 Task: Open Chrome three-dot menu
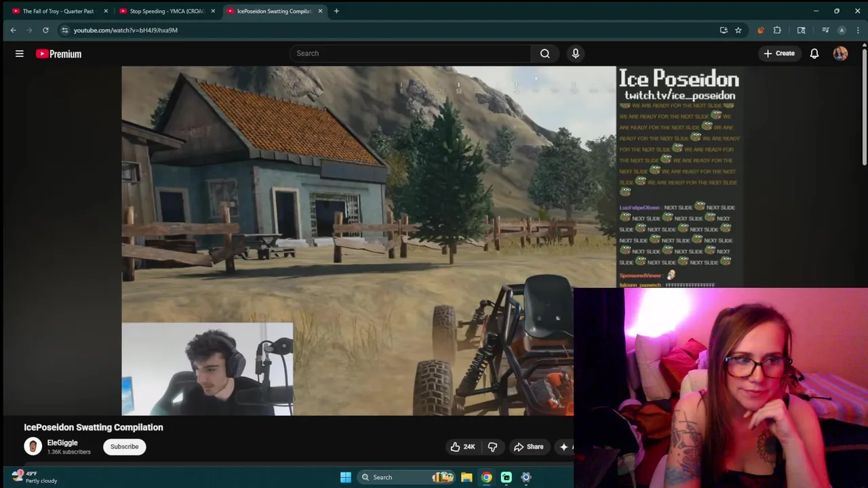(857, 30)
